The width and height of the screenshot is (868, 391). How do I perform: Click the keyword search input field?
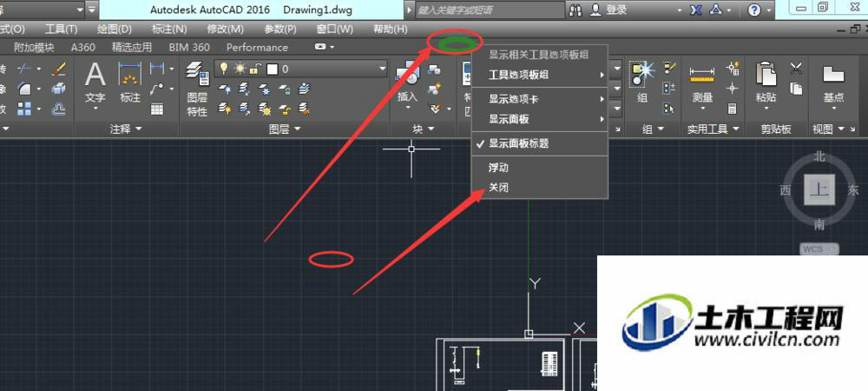click(489, 10)
